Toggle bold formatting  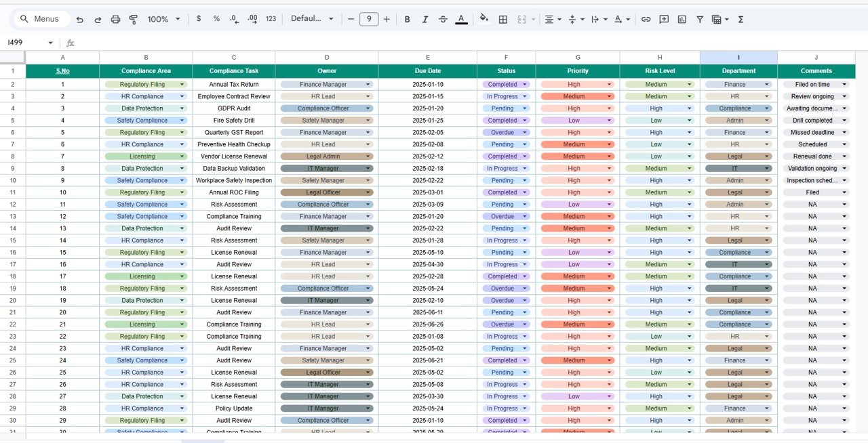407,19
